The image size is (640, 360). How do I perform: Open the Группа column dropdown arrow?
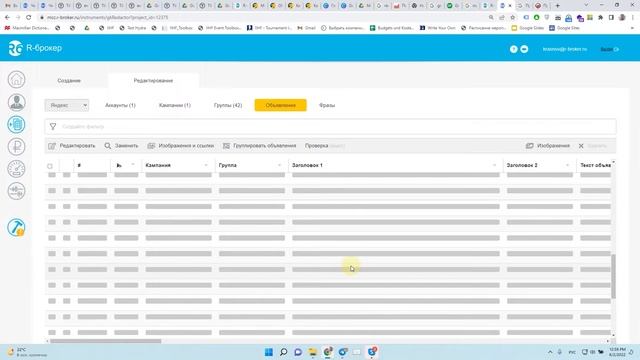[279, 165]
